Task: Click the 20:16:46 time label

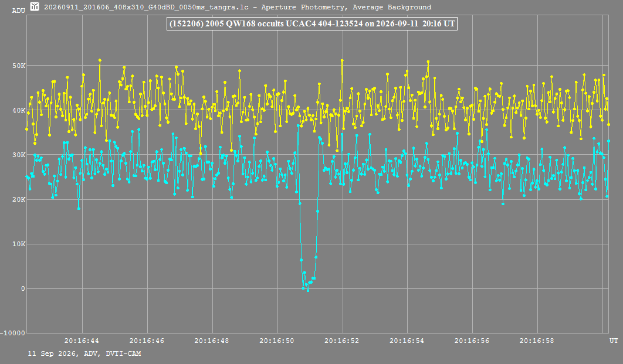Action: click(x=147, y=341)
